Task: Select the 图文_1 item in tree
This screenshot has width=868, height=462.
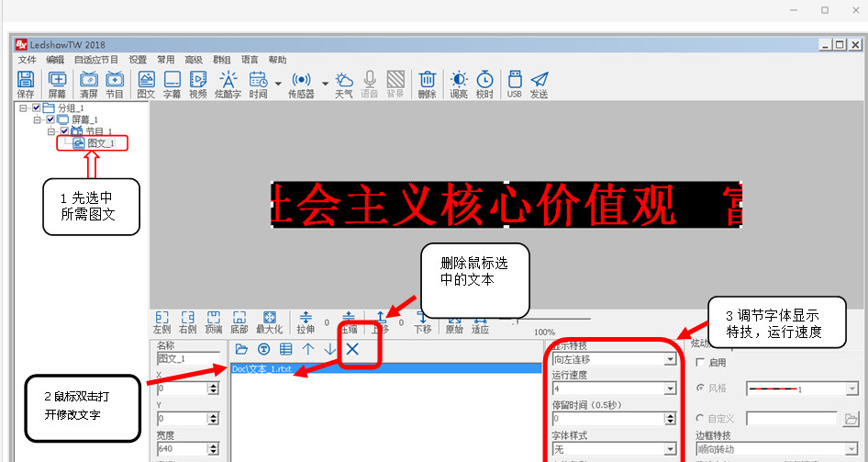Action: click(x=101, y=143)
